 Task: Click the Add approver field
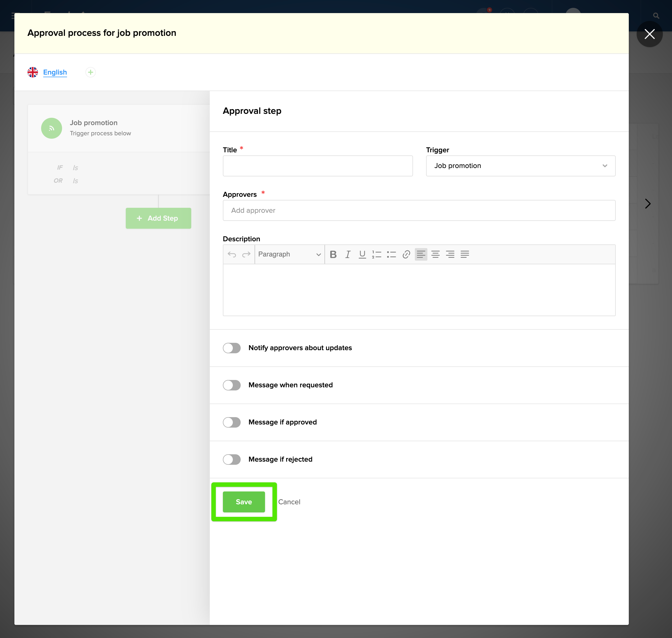pos(418,210)
